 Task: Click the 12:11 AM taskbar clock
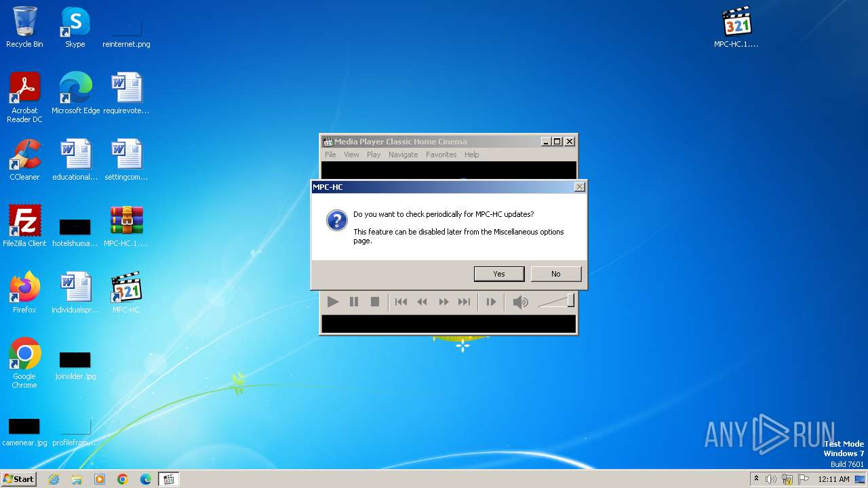coord(833,479)
